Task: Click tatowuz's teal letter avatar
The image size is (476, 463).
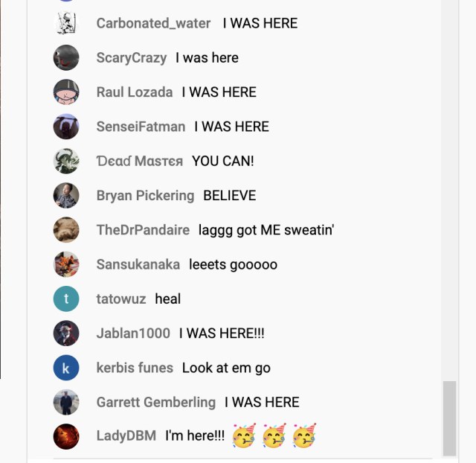Action: click(x=66, y=298)
